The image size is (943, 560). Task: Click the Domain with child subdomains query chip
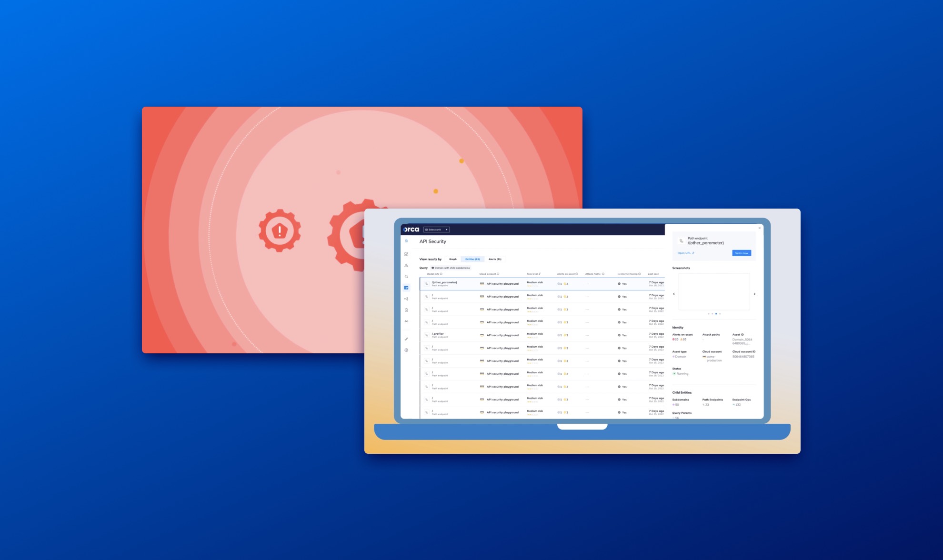451,268
